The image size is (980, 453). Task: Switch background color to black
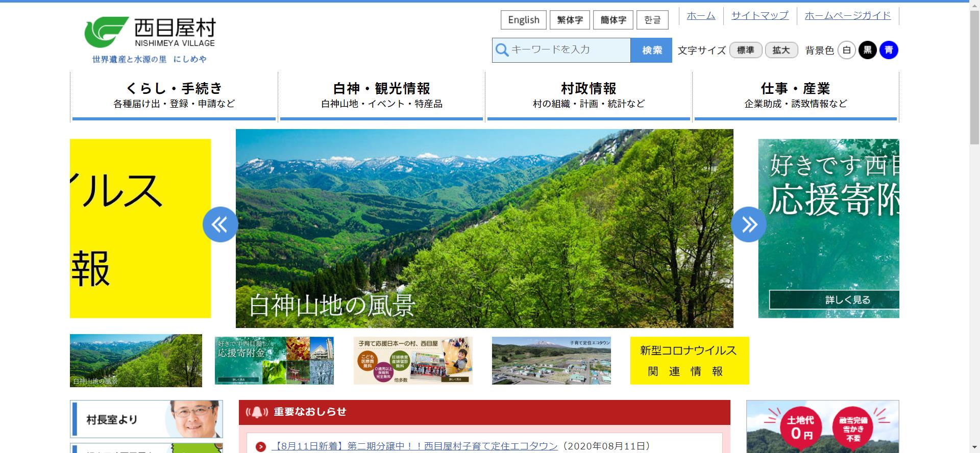pos(867,50)
